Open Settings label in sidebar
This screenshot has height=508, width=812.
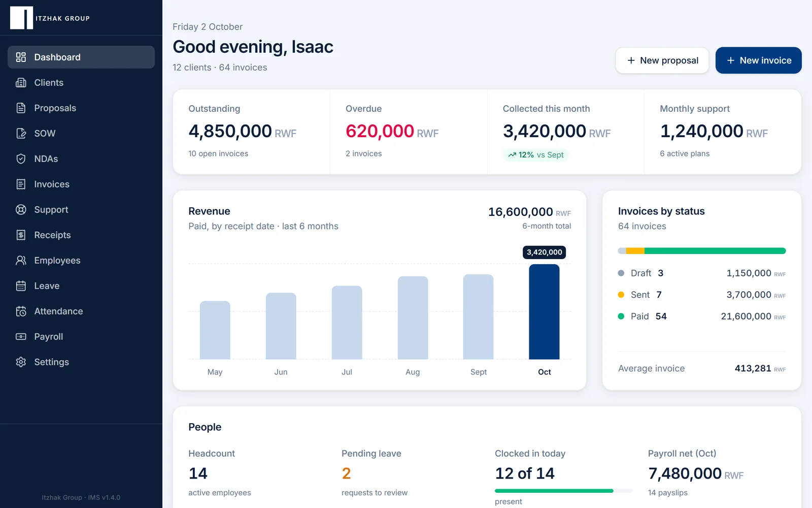(52, 362)
